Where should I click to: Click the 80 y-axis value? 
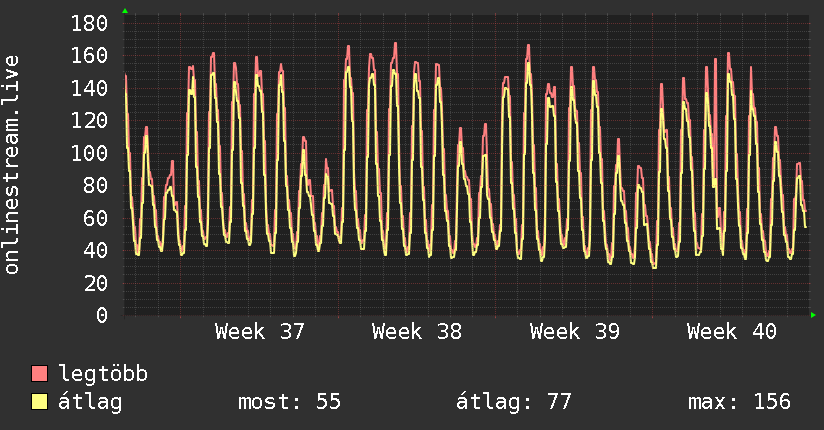tap(96, 186)
